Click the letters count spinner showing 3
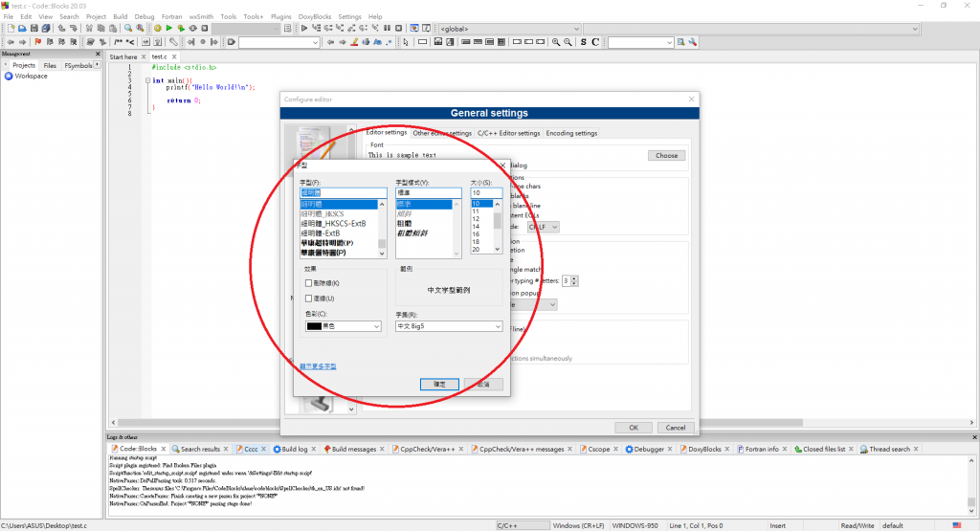 pyautogui.click(x=569, y=281)
